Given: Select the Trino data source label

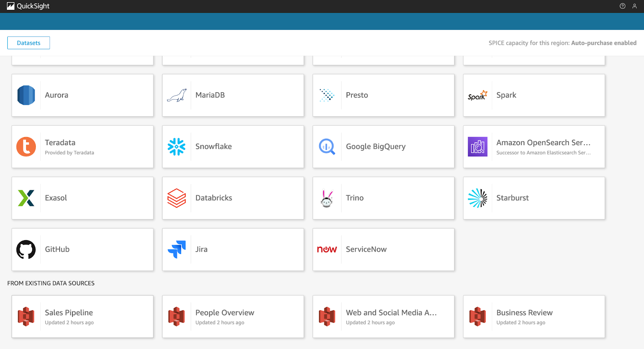Looking at the screenshot, I should pos(355,198).
